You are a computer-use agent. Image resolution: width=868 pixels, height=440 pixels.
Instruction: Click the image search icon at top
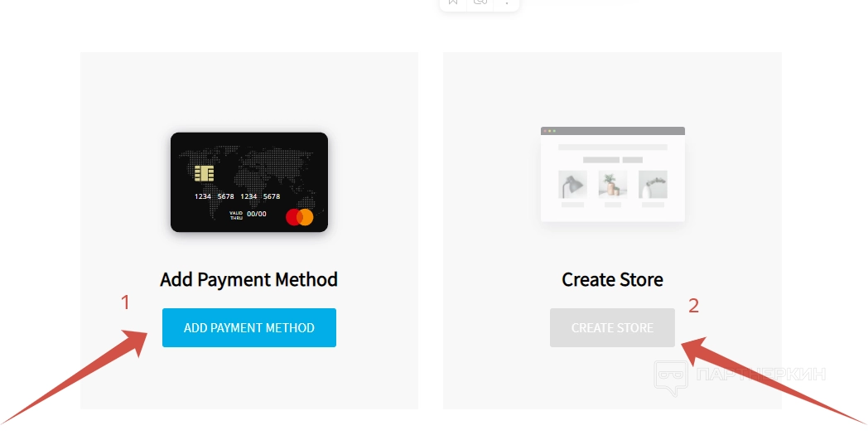(480, 2)
